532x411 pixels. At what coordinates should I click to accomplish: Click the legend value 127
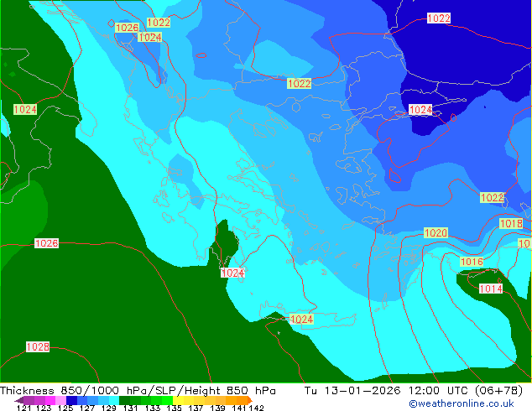coord(87,408)
